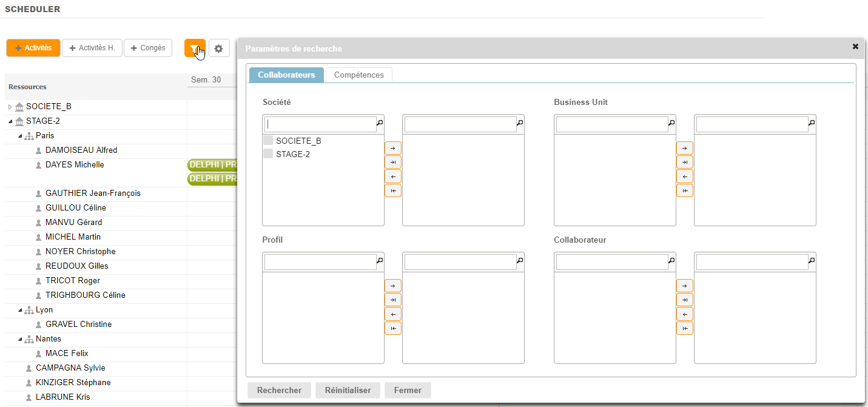Image resolution: width=868 pixels, height=407 pixels.
Task: Collapse the Paris group in resources
Action: click(20, 136)
